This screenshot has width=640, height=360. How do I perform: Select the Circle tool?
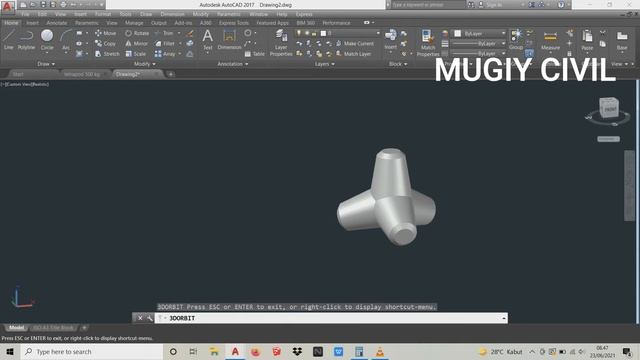coord(47,39)
